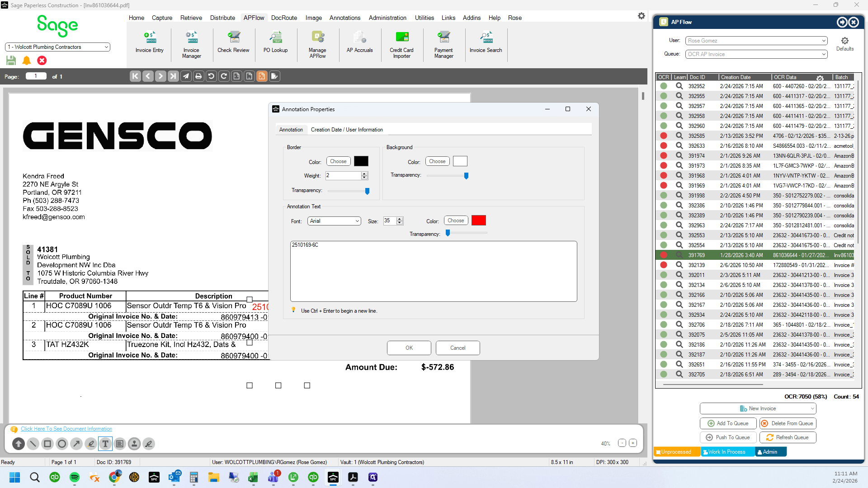Click OK in Annotation Properties

click(409, 348)
